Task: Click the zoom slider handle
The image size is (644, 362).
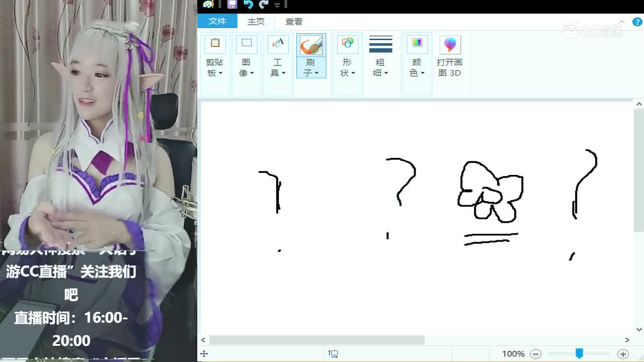Action: (579, 354)
